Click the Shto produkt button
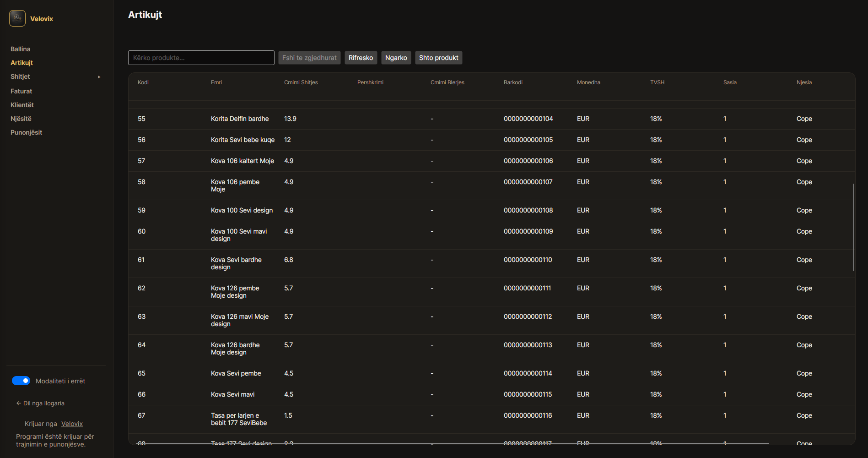The image size is (868, 458). click(439, 58)
